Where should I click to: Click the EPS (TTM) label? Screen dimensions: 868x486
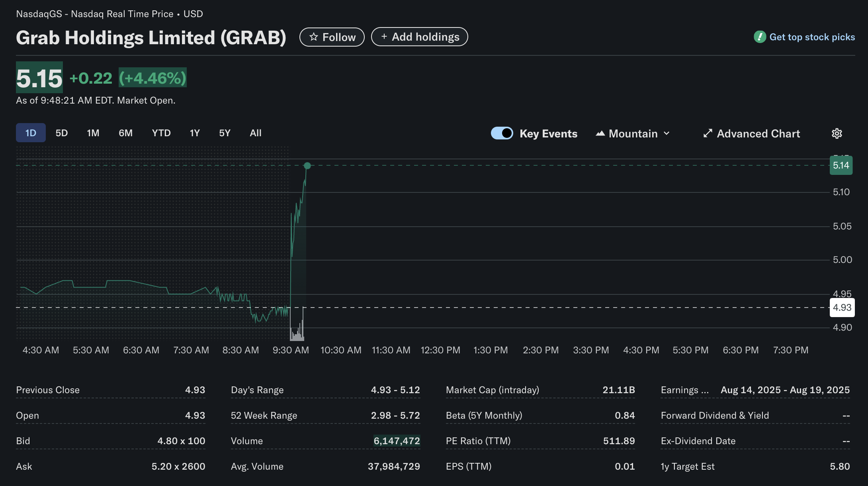[x=469, y=466]
